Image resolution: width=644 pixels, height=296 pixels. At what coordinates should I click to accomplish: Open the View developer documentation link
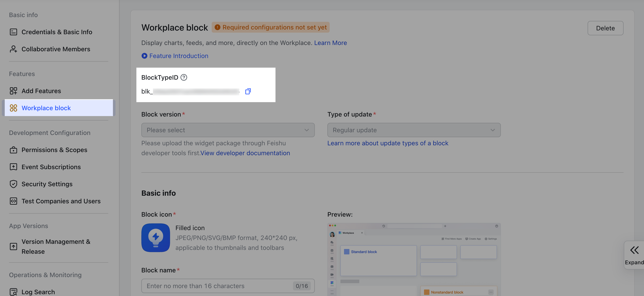click(x=245, y=153)
